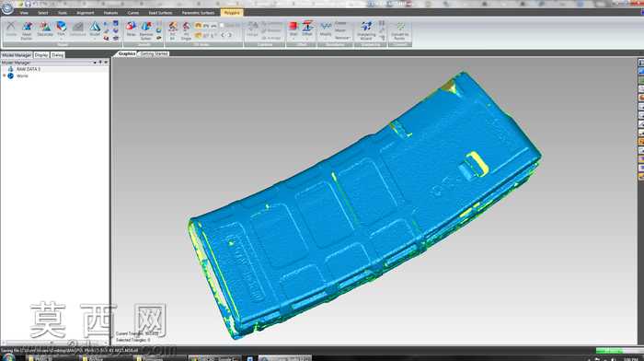Select the Polygons ribbon tab

coord(232,13)
